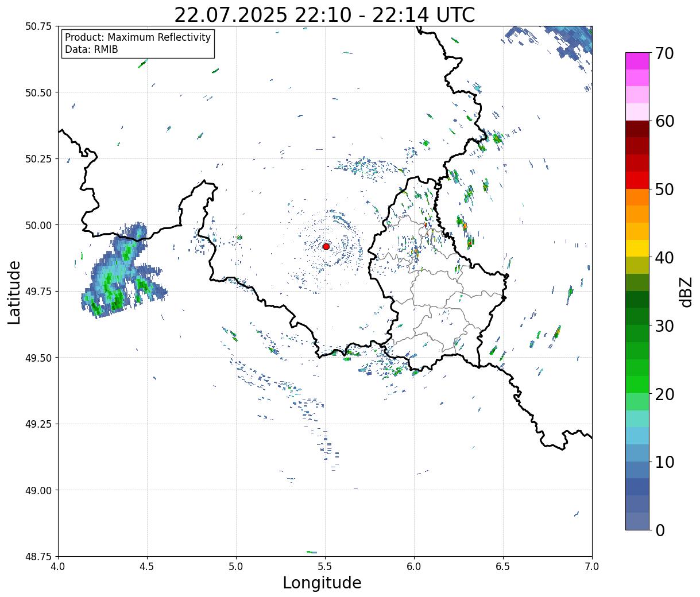Click longitude tick label 4.5

pyautogui.click(x=148, y=567)
